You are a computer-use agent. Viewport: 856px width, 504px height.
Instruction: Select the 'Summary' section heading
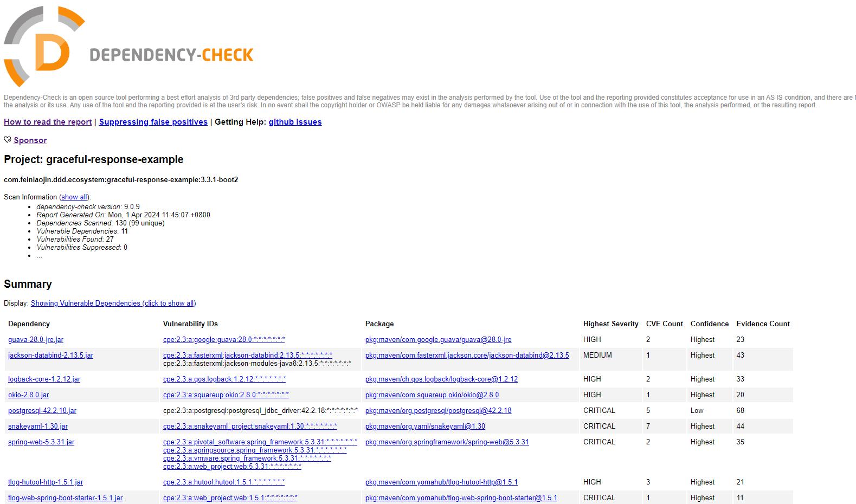[28, 285]
